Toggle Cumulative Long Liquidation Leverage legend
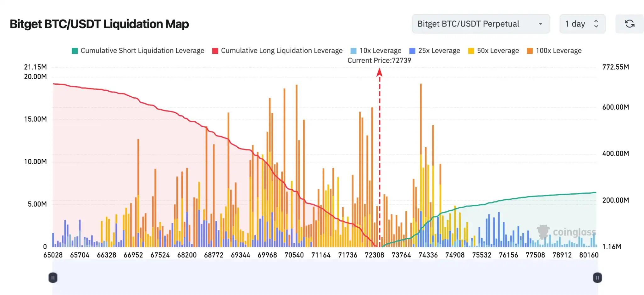Viewport: 644px width, 295px height. [281, 51]
